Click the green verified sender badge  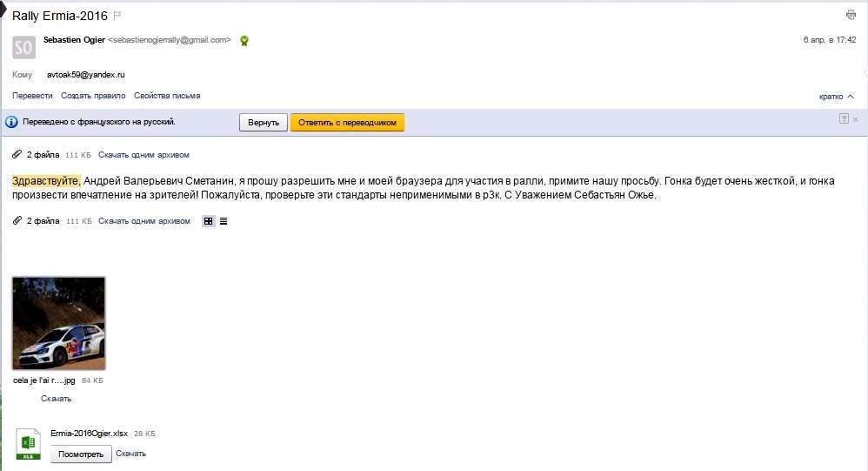(245, 40)
